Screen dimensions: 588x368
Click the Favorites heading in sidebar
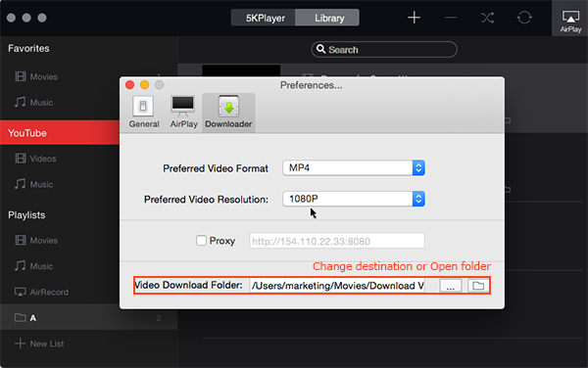coord(28,49)
